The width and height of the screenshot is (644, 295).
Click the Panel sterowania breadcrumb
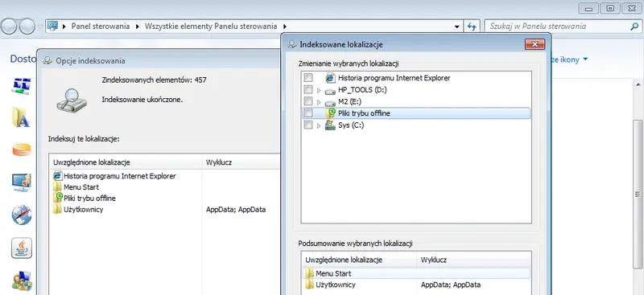100,27
